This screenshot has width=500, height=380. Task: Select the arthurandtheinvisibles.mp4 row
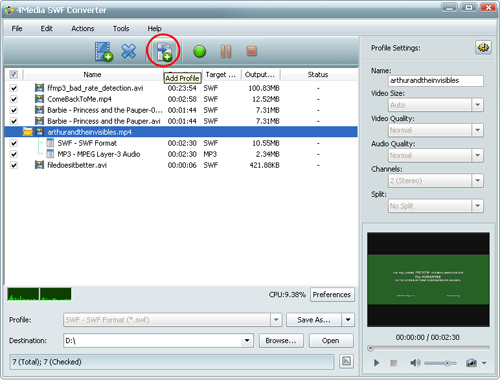pyautogui.click(x=181, y=132)
